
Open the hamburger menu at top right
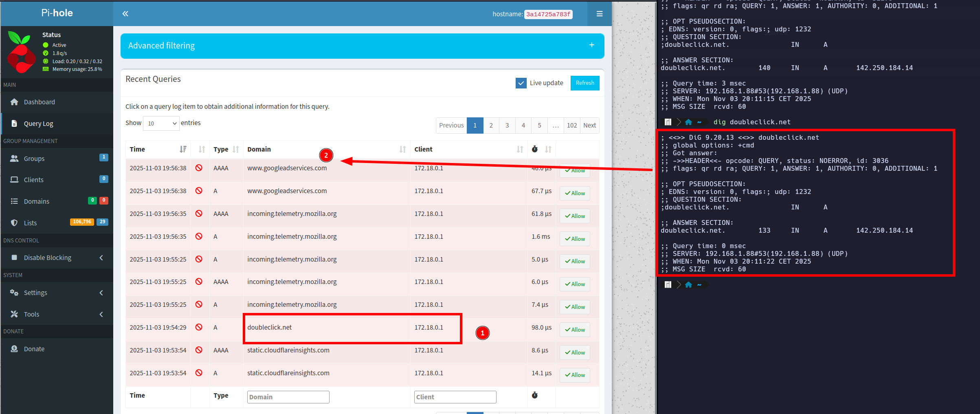[599, 14]
